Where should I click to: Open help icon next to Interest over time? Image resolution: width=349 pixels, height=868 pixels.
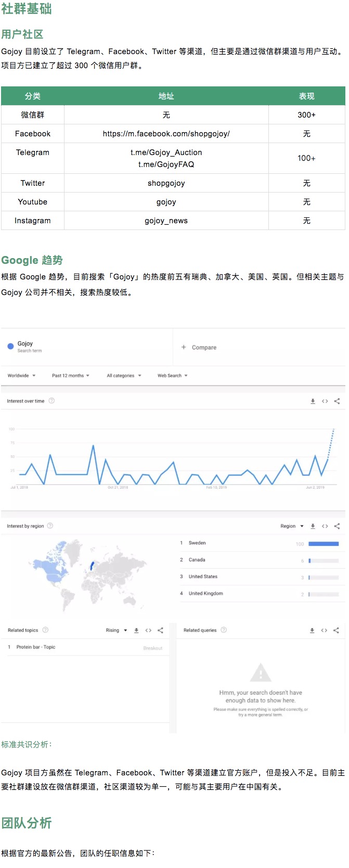click(51, 401)
